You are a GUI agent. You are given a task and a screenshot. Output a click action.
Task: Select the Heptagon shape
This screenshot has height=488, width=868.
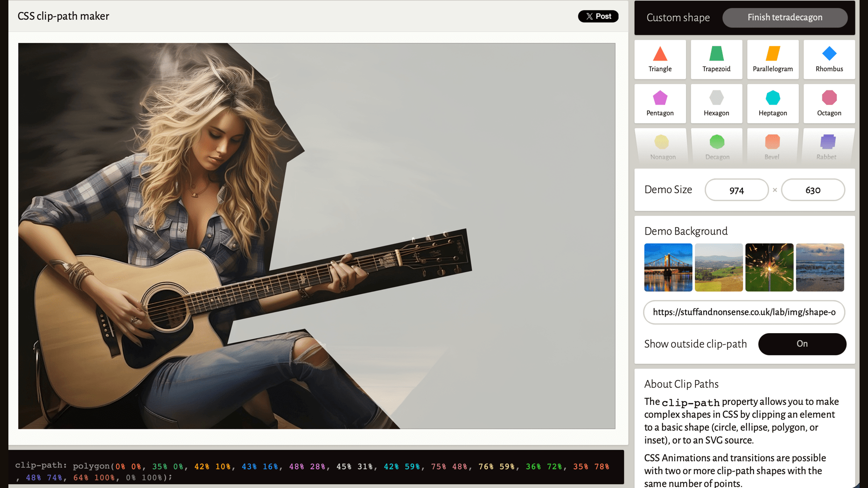772,104
